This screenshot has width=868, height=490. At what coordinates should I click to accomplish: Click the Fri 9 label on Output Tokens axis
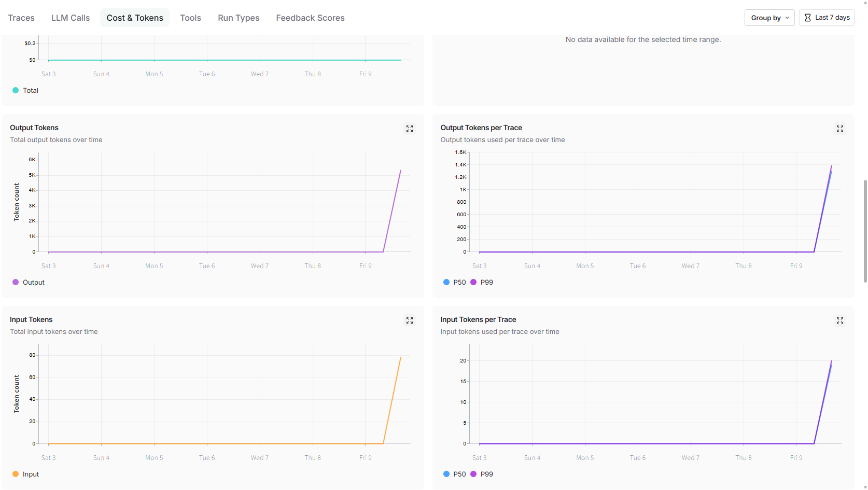[x=366, y=266]
